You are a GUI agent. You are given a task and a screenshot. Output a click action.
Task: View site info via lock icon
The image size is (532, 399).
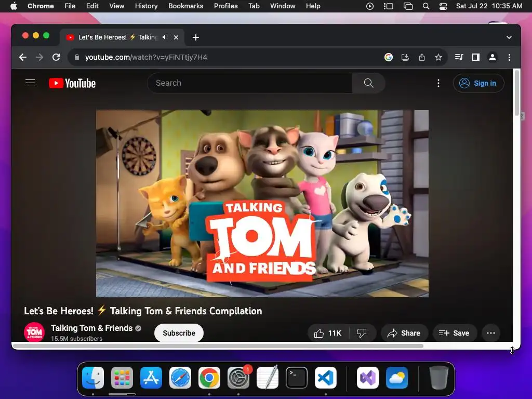click(x=77, y=57)
